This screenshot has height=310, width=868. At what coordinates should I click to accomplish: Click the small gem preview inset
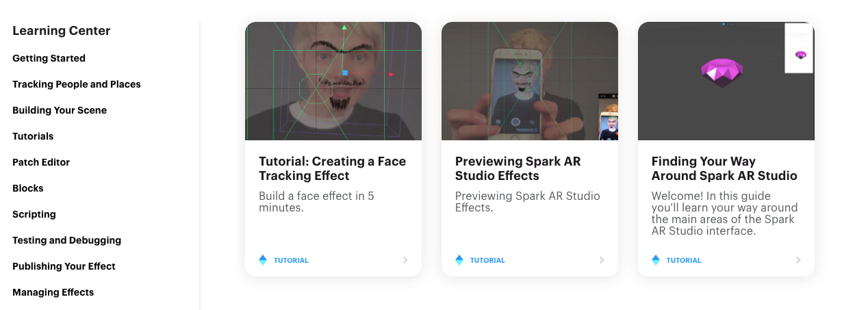(x=799, y=48)
